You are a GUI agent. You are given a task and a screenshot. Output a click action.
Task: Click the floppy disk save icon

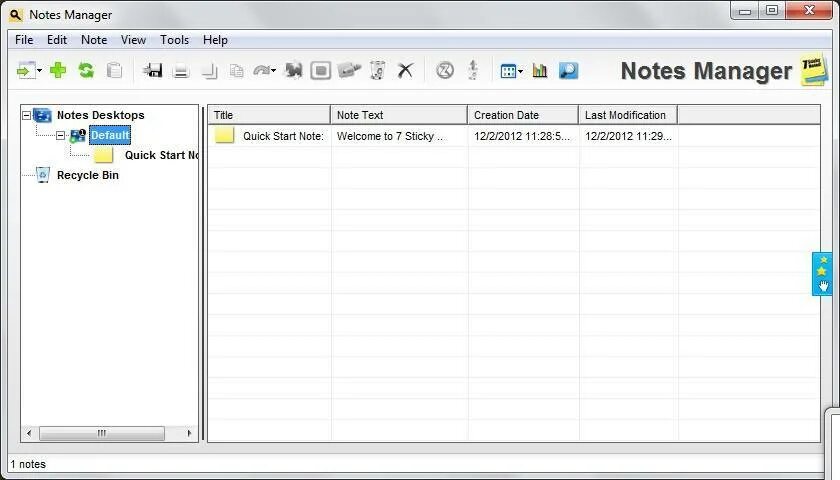[x=153, y=70]
